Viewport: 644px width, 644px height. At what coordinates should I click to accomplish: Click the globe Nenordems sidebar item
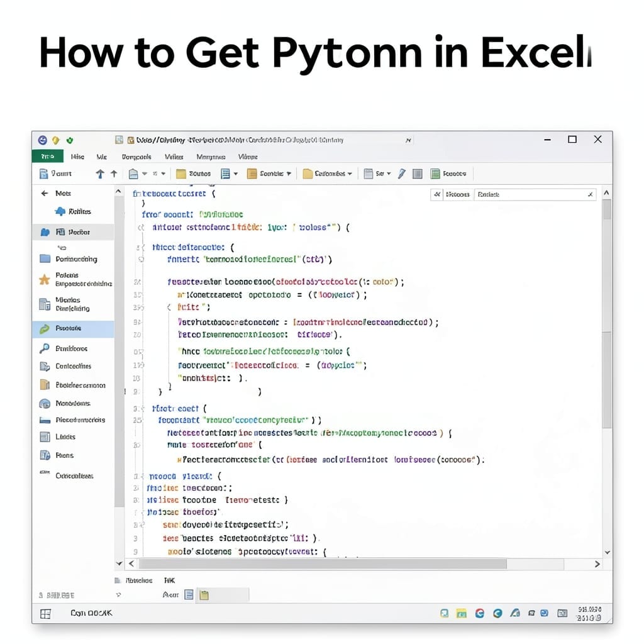pyautogui.click(x=65, y=403)
